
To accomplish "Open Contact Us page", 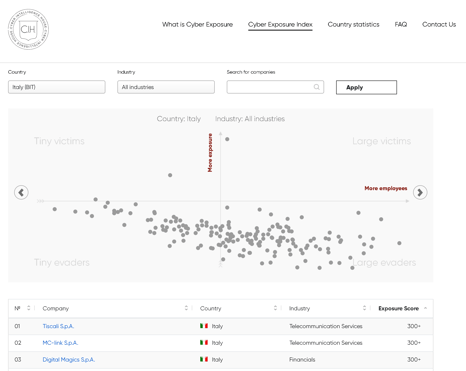I will tap(439, 24).
